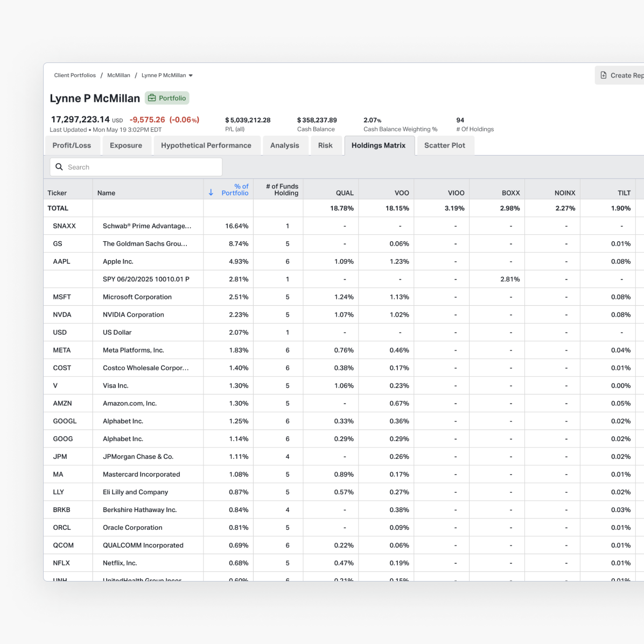The width and height of the screenshot is (644, 644).
Task: Click into the Search text field
Action: (140, 167)
